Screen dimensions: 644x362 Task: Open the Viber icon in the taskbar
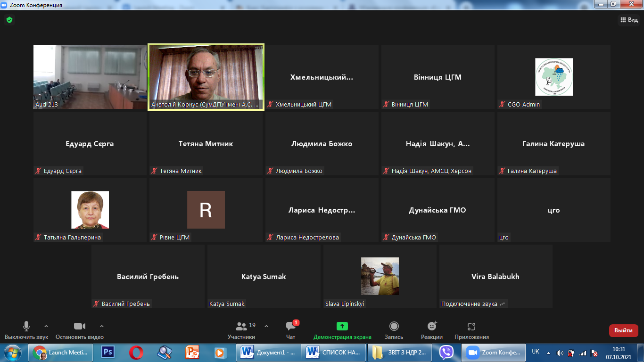446,352
